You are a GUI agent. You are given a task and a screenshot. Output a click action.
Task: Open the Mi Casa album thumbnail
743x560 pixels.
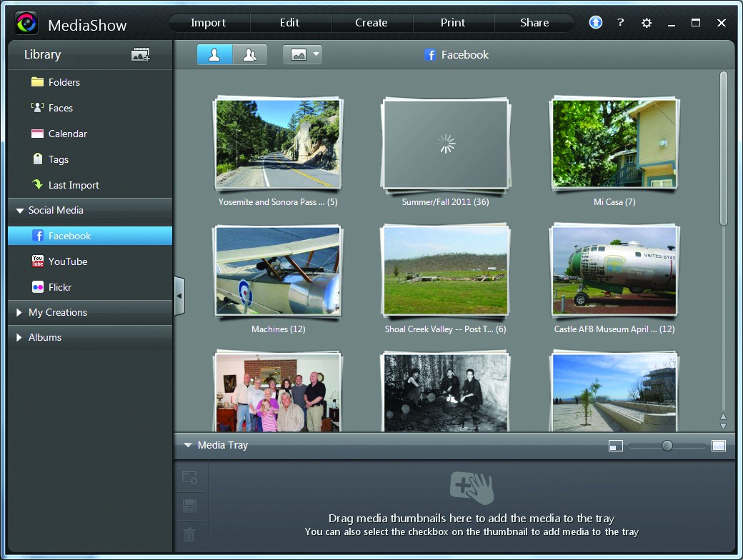coord(614,145)
